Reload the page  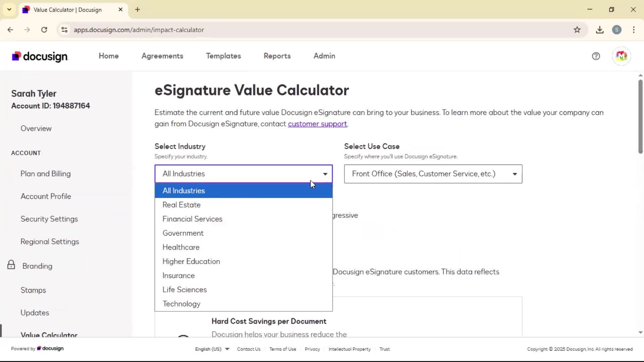point(44,30)
